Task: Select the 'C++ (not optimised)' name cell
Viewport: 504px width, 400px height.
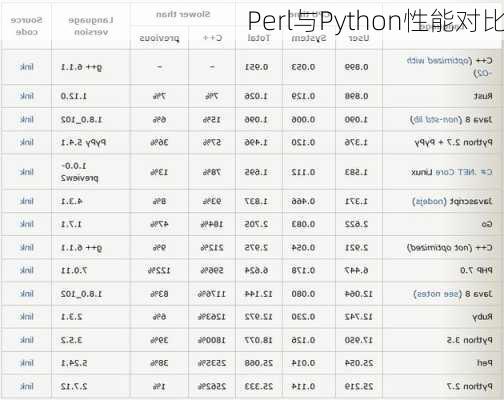Action: pos(449,248)
